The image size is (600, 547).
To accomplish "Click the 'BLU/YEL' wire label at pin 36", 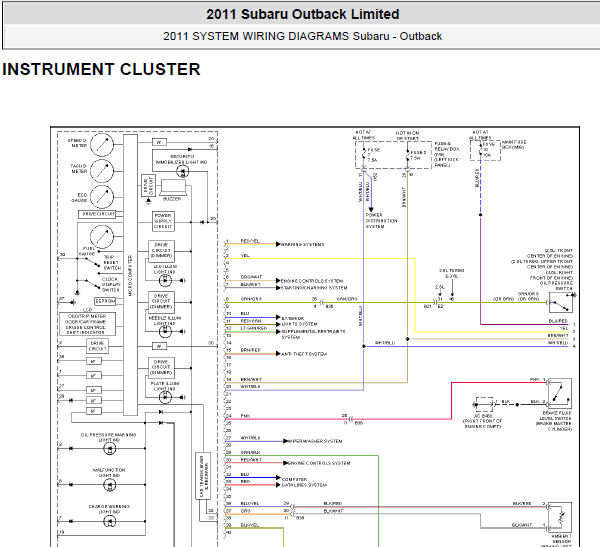I will [x=250, y=503].
